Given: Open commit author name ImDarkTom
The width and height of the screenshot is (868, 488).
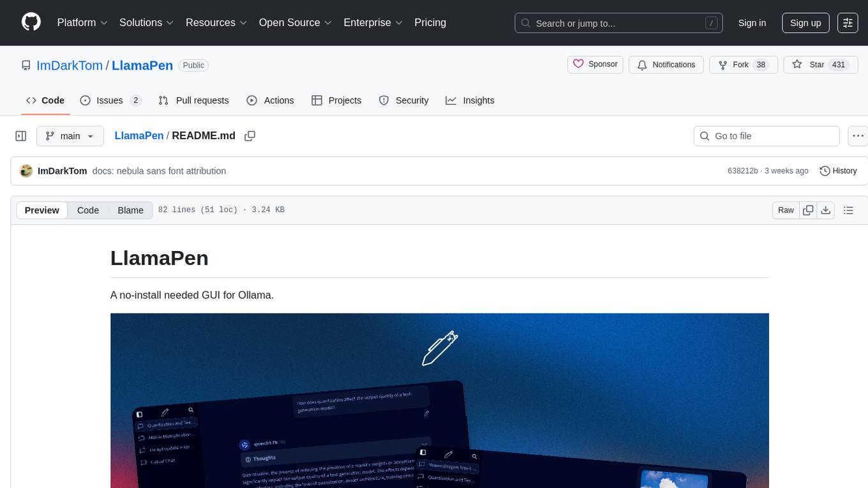Looking at the screenshot, I should [x=63, y=171].
